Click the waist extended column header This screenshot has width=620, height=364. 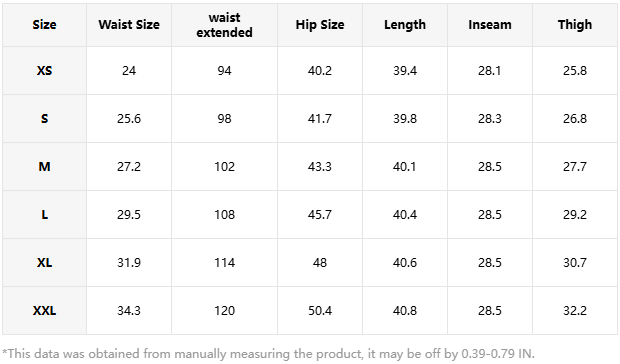pyautogui.click(x=224, y=25)
